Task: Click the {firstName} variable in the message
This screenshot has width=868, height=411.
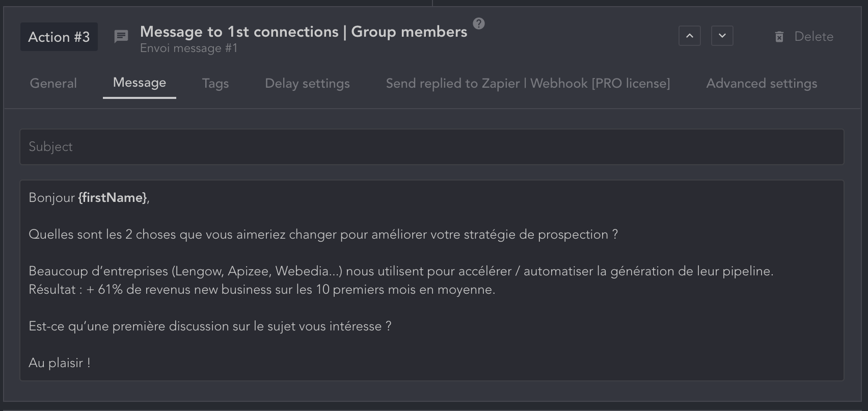Action: coord(113,198)
